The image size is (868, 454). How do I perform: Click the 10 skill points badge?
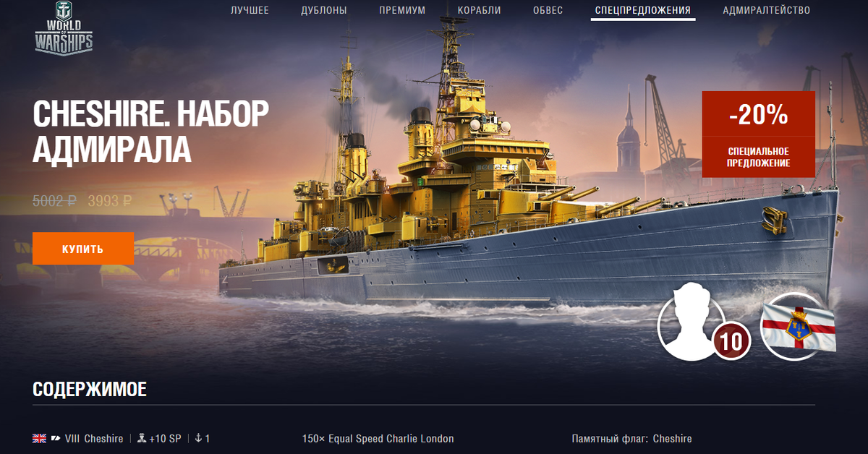tap(731, 341)
